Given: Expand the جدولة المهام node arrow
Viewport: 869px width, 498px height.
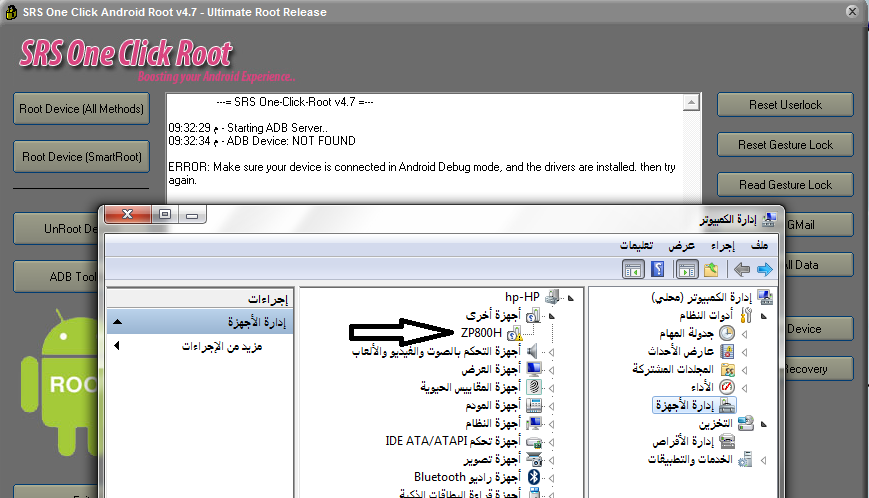Looking at the screenshot, I should 744,334.
